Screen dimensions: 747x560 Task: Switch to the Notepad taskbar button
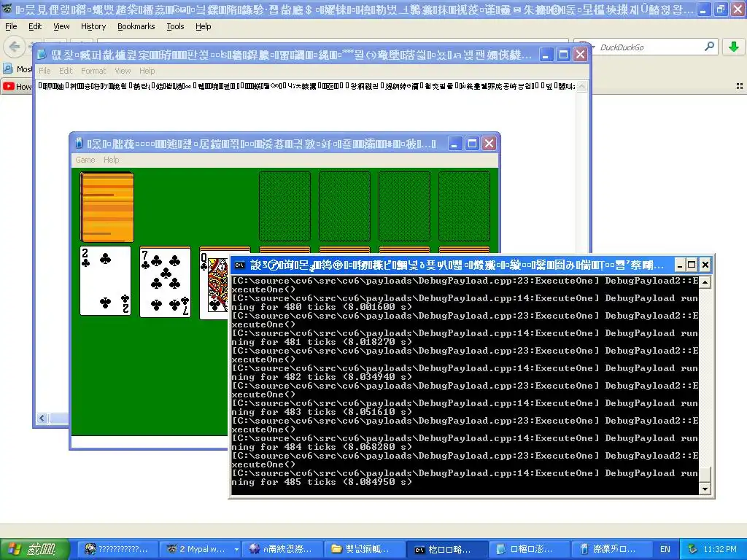530,549
